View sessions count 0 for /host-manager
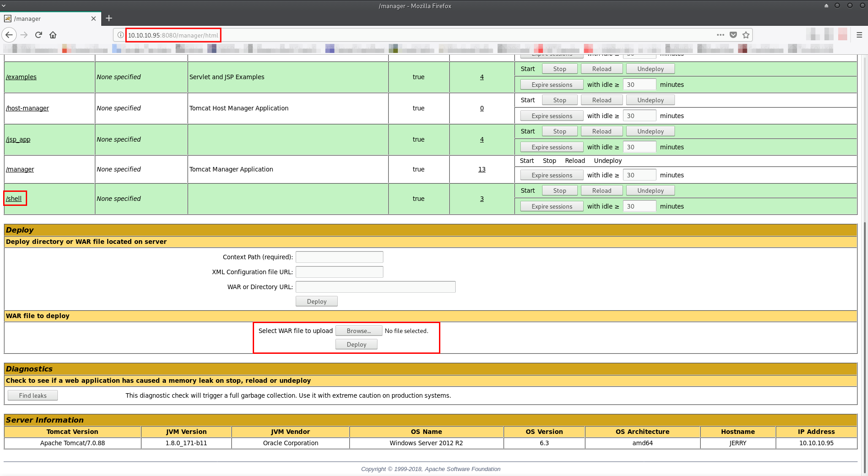 click(482, 108)
